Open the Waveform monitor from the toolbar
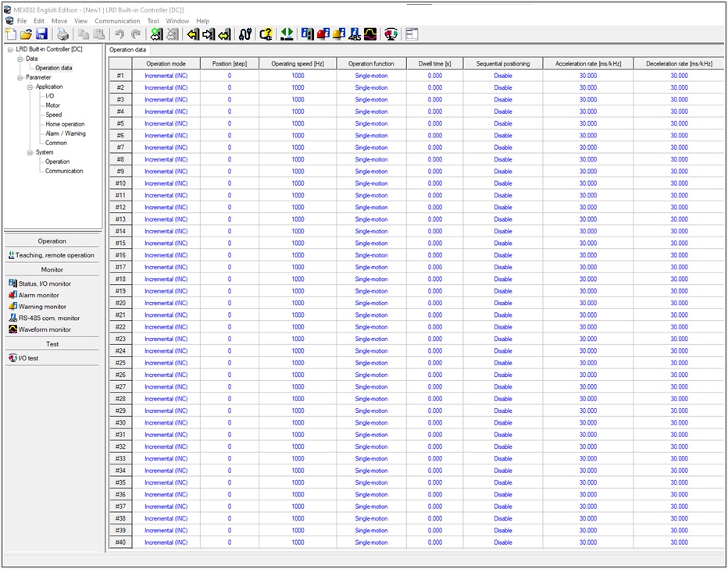 [x=369, y=34]
